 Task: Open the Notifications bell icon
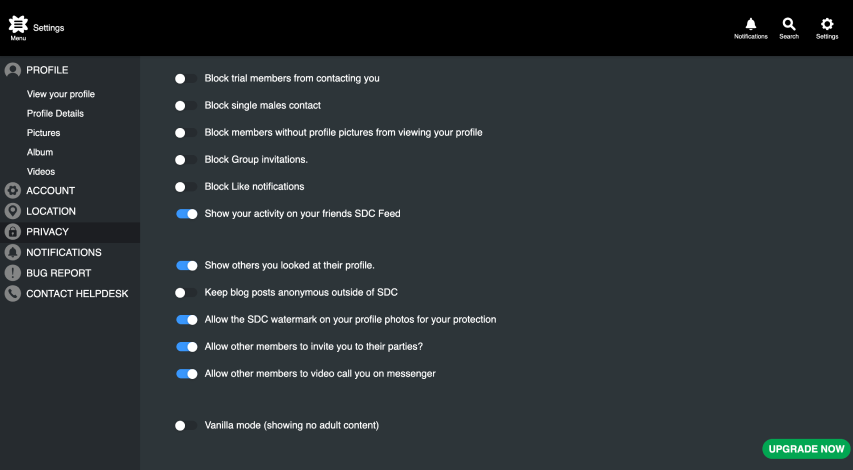point(751,24)
